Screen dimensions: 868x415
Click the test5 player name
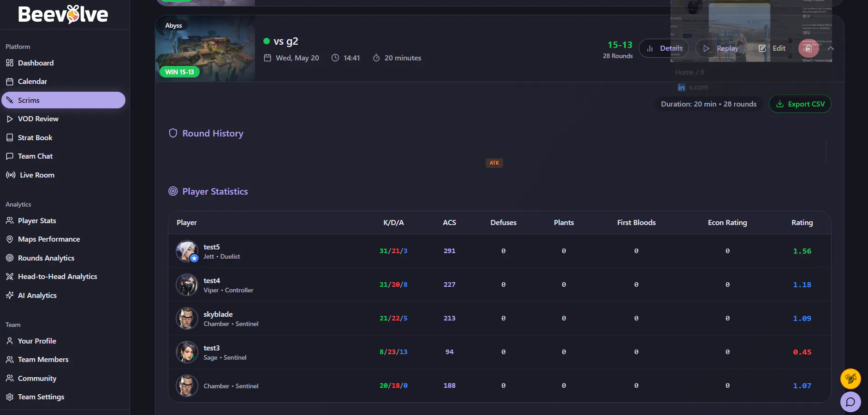point(212,247)
